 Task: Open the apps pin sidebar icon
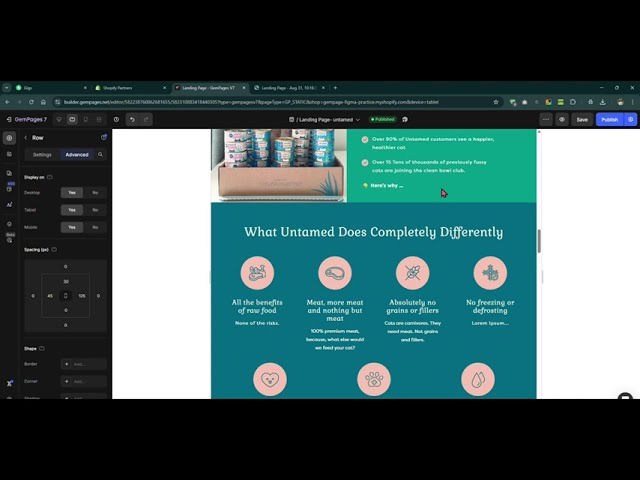point(9,224)
